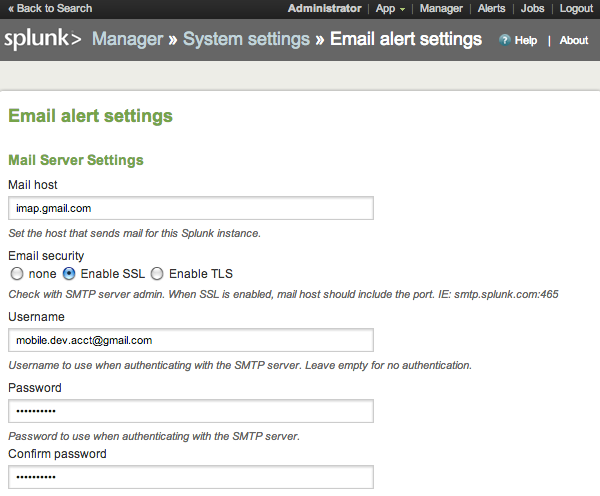
Task: Click the 'Set the host that sends mail' hint
Action: (134, 233)
